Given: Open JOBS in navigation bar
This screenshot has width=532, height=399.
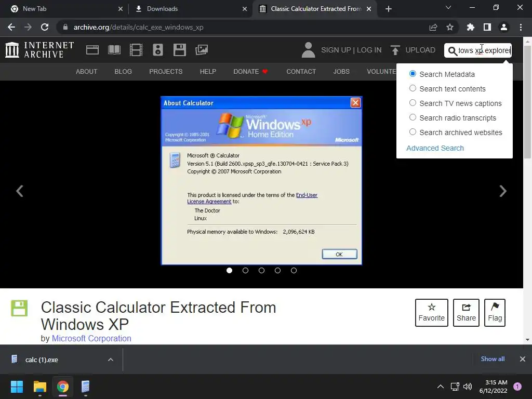Looking at the screenshot, I should click(341, 72).
